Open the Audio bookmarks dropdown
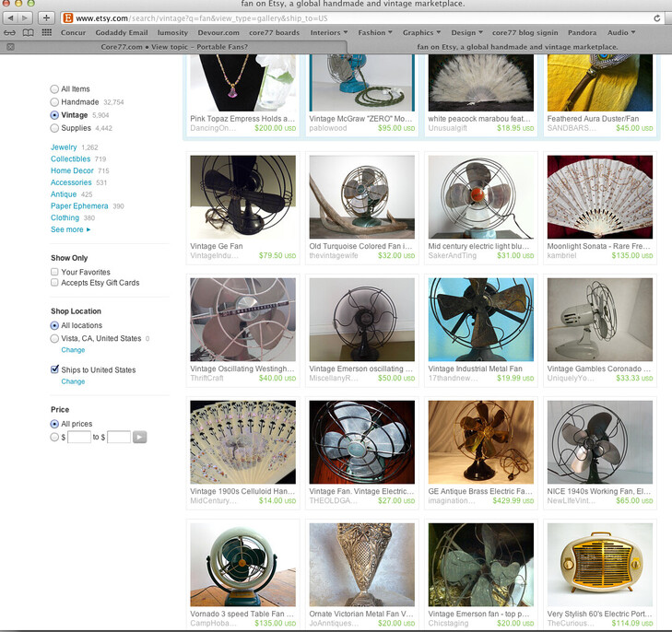The image size is (672, 632). 621,32
